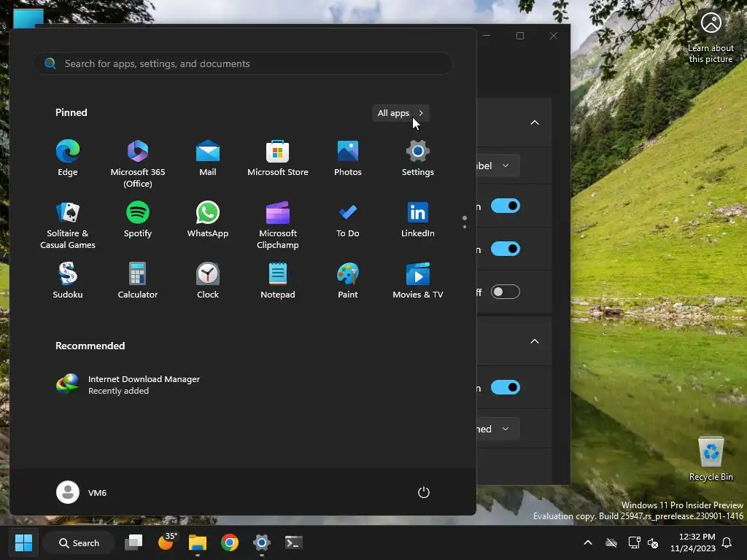Open recommended Internet Download Manager
This screenshot has width=747, height=560.
pos(128,385)
